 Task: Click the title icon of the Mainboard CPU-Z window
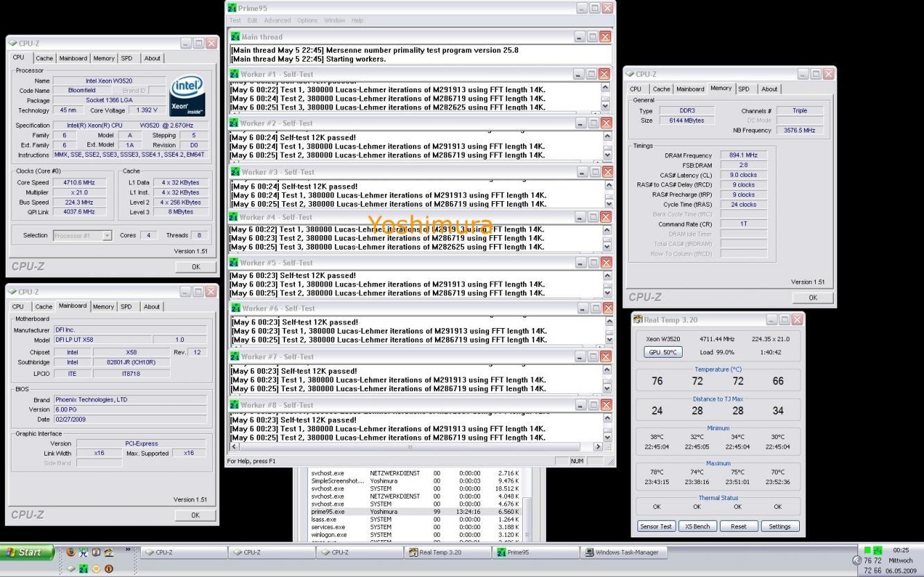click(12, 291)
